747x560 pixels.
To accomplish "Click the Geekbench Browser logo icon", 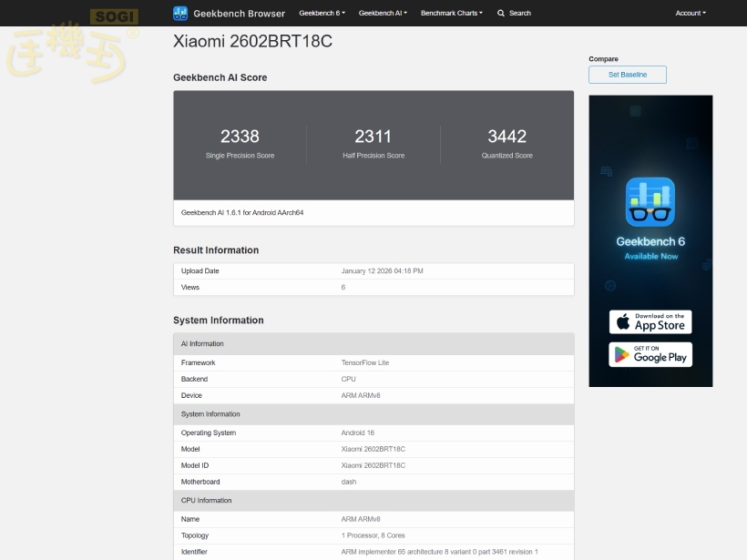I will click(180, 14).
